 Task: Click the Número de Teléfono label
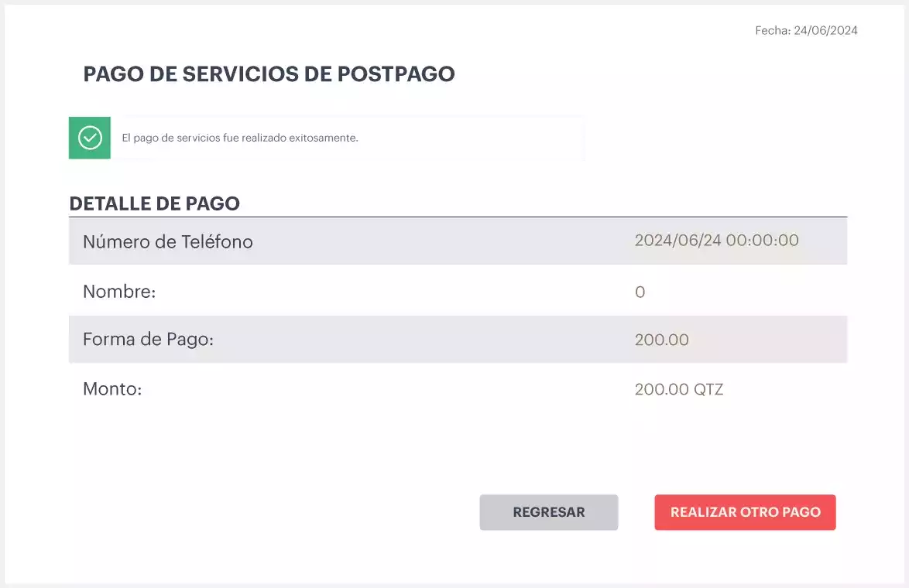168,241
